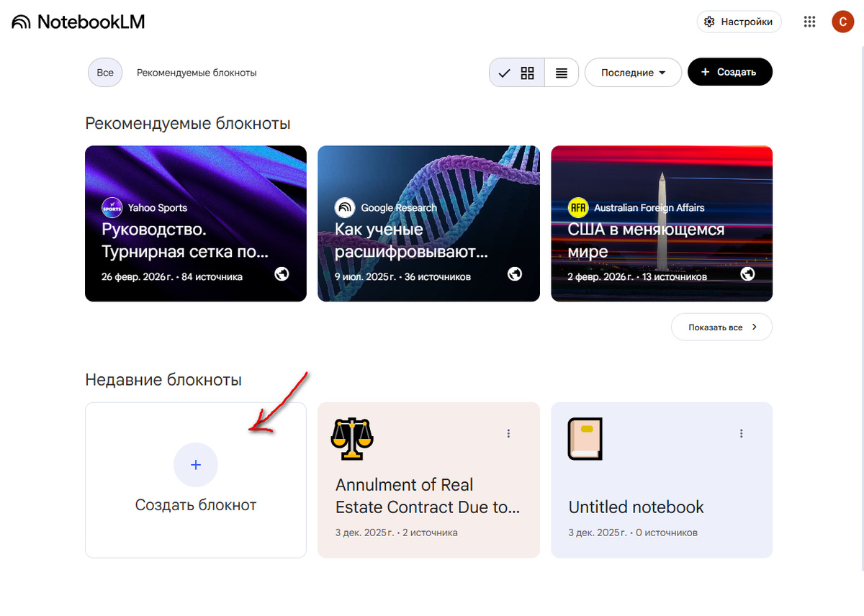Open the account avatar menu
Image resolution: width=864 pixels, height=616 pixels.
point(842,22)
